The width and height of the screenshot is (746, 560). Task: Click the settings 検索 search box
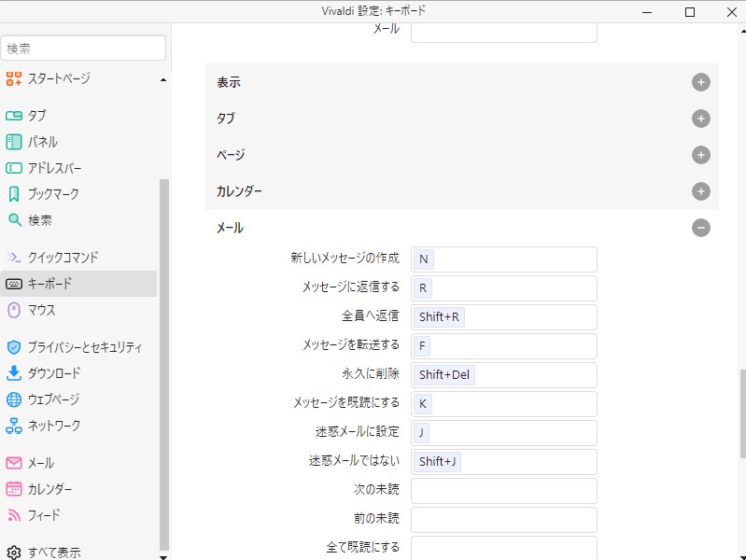pyautogui.click(x=84, y=48)
